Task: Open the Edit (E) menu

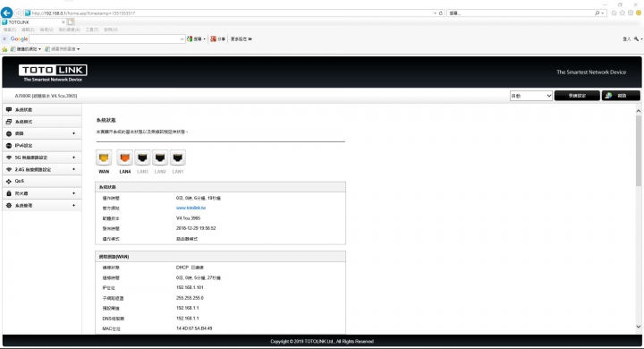Action: (28, 30)
